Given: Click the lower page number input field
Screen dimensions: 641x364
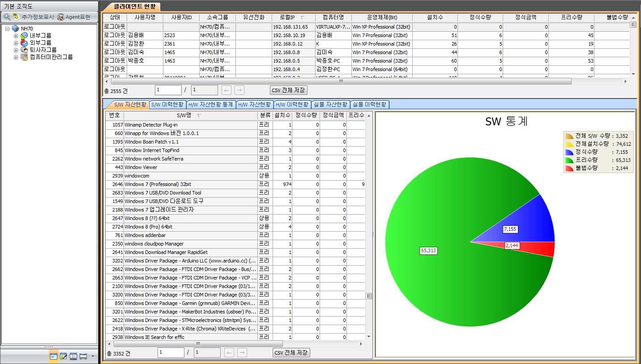Looking at the screenshot, I should coord(171,352).
